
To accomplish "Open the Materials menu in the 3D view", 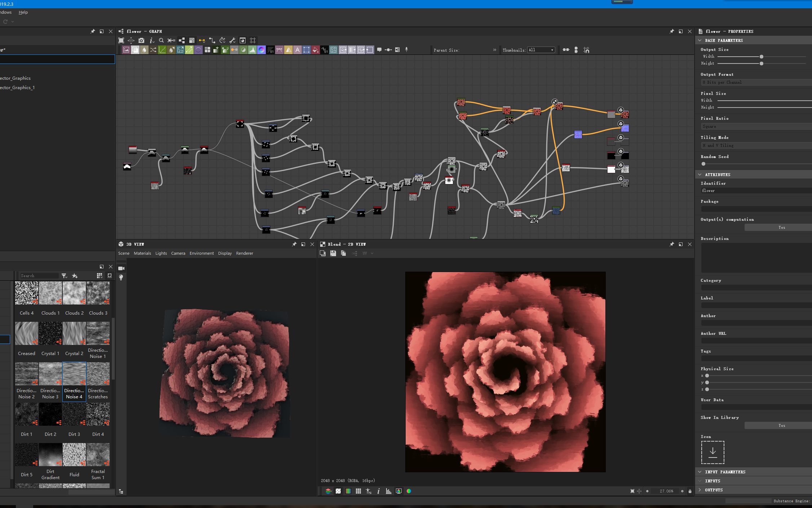I will click(x=142, y=253).
